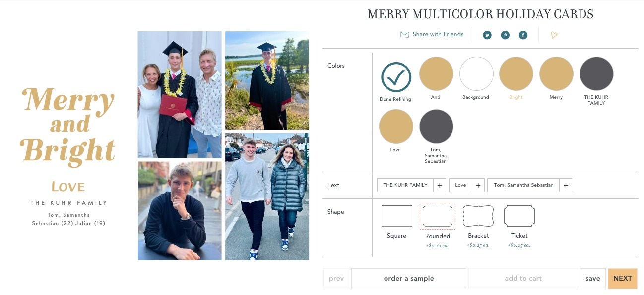Click the order a sample button
The height and width of the screenshot is (295, 644).
click(409, 279)
